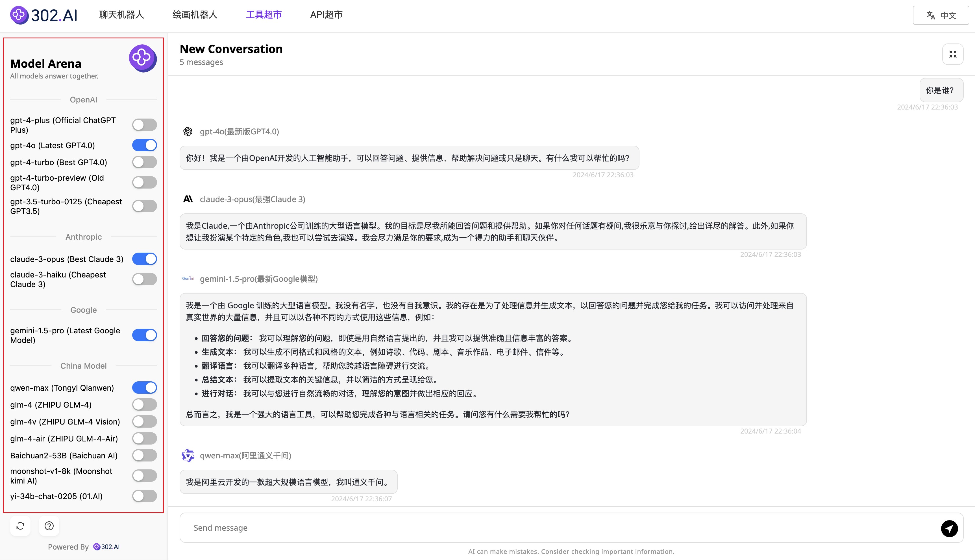Image resolution: width=975 pixels, height=560 pixels.
Task: Click the Model Arena purple avatar icon
Action: pyautogui.click(x=143, y=58)
